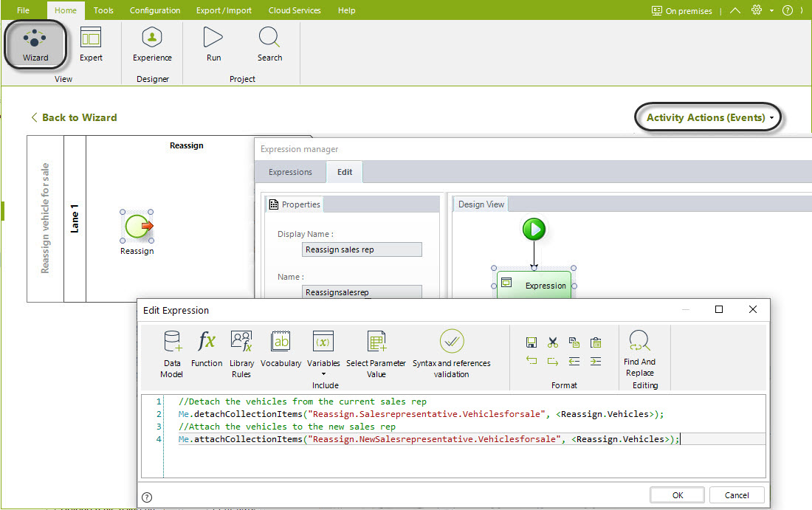The height and width of the screenshot is (510, 812).
Task: Select the Edit tab in Expression manager
Action: 345,172
